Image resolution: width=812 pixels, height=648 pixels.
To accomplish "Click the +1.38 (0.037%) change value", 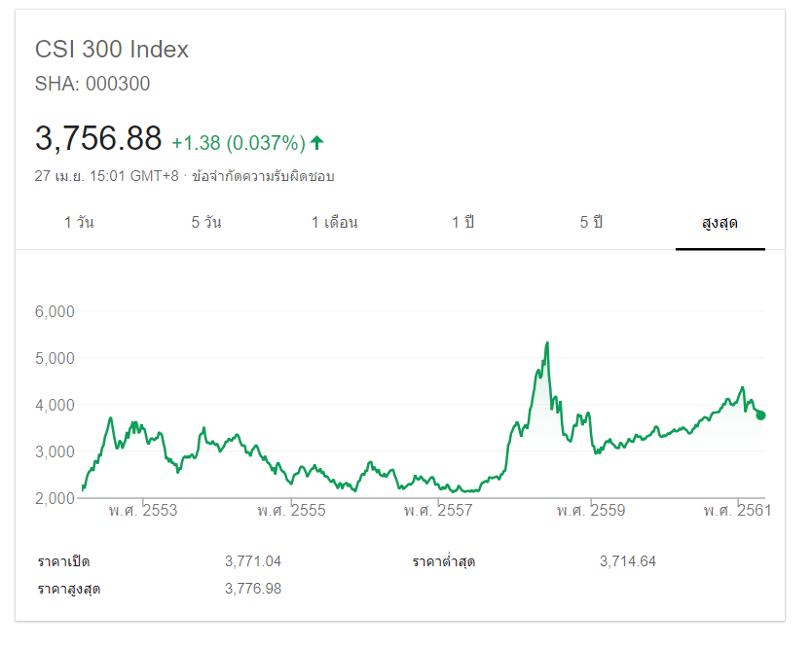I will click(239, 143).
